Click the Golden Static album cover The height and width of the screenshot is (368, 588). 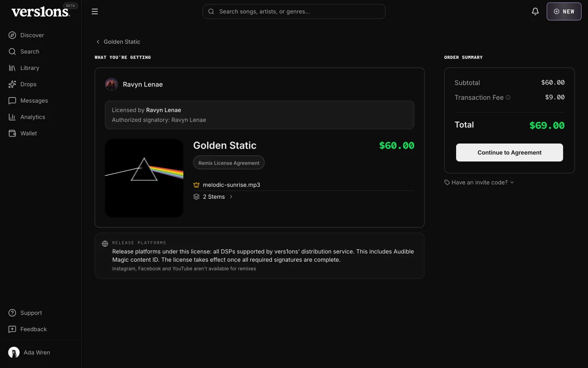coord(144,178)
